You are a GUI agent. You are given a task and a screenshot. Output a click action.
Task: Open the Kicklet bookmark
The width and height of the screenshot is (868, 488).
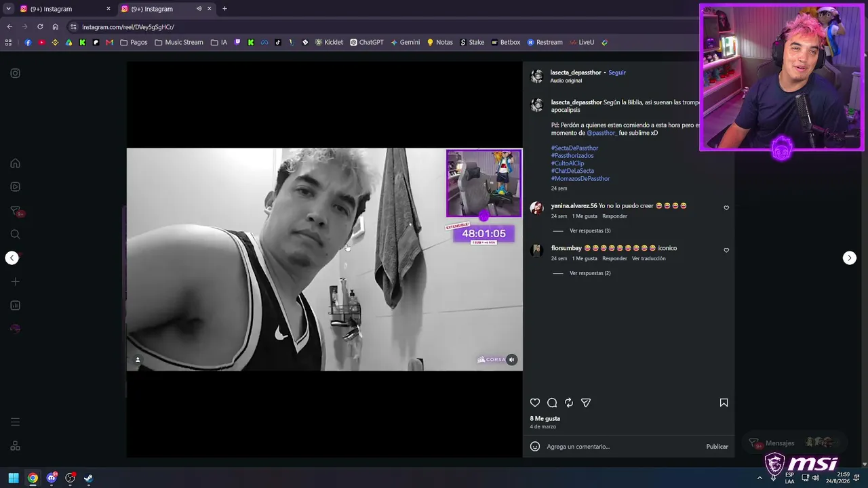pos(328,42)
